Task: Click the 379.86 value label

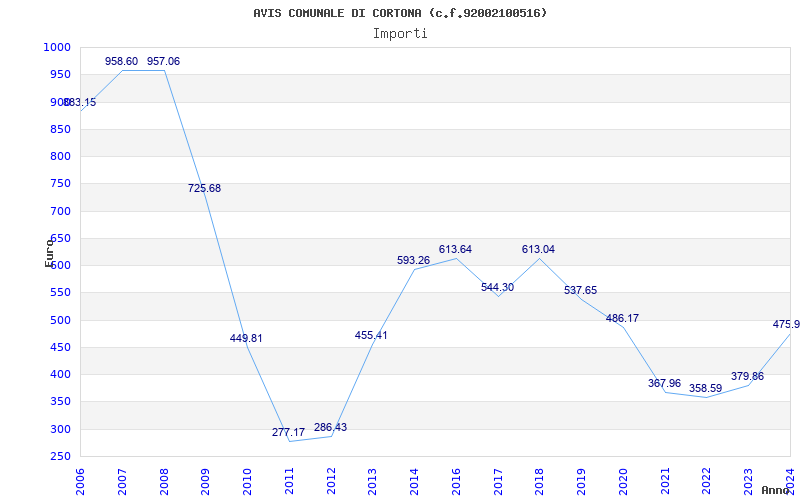Action: click(x=747, y=377)
